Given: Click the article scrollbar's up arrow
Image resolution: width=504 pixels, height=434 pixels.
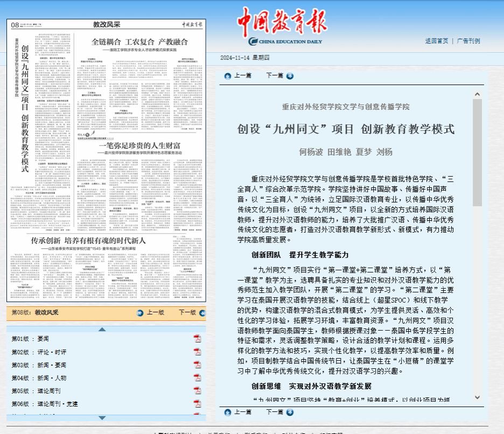Looking at the screenshot, I should (x=477, y=94).
